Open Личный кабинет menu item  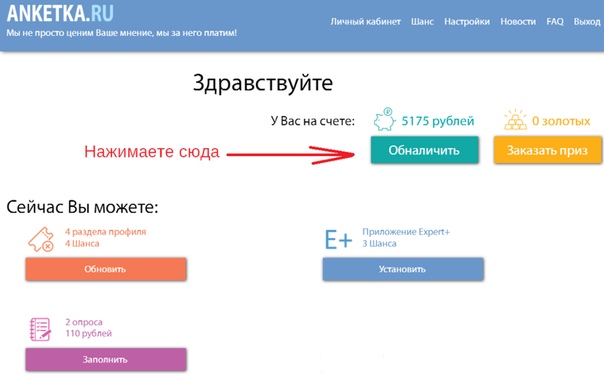click(366, 22)
